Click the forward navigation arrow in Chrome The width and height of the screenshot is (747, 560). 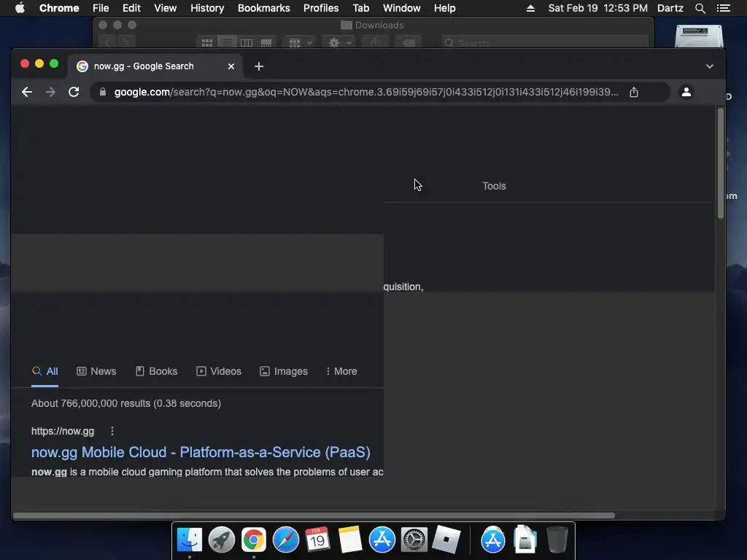[x=50, y=92]
